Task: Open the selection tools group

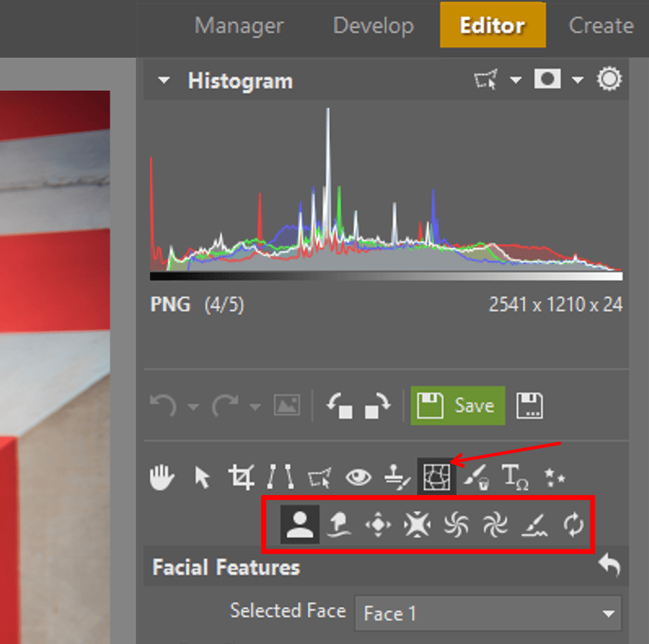Action: (320, 477)
